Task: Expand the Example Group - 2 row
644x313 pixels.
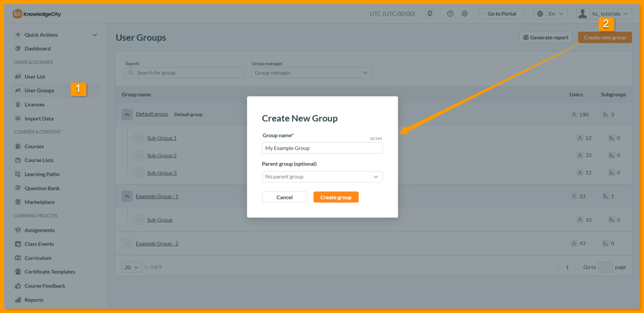Action: tap(127, 244)
